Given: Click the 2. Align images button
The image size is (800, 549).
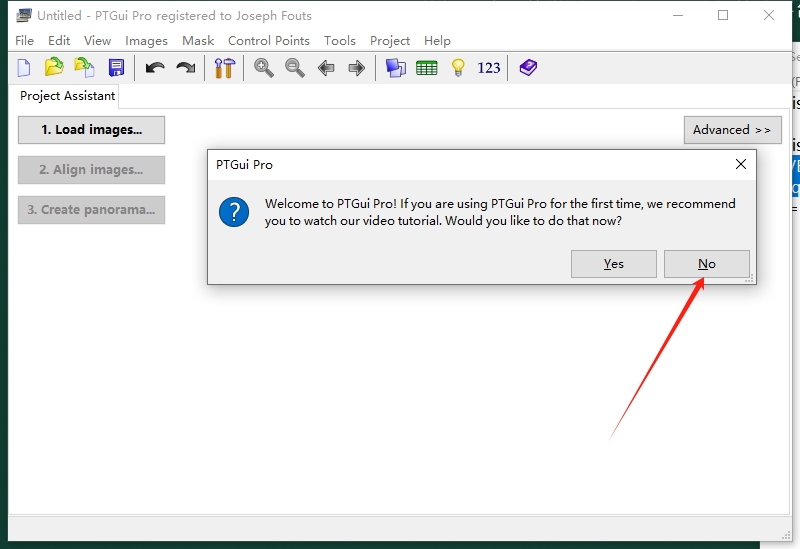Looking at the screenshot, I should [x=91, y=169].
